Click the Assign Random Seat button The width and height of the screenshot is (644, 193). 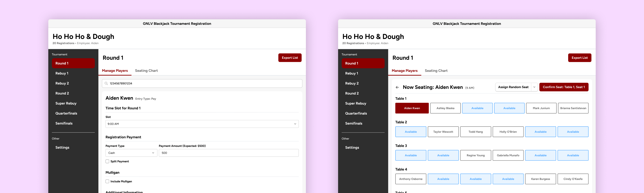pos(513,87)
